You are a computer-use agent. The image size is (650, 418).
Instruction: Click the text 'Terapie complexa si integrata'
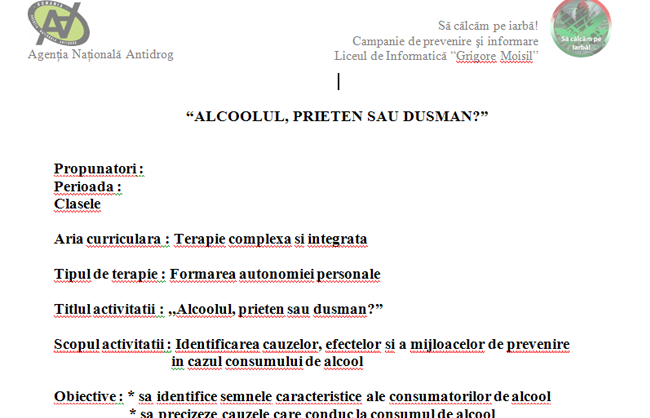pyautogui.click(x=270, y=239)
